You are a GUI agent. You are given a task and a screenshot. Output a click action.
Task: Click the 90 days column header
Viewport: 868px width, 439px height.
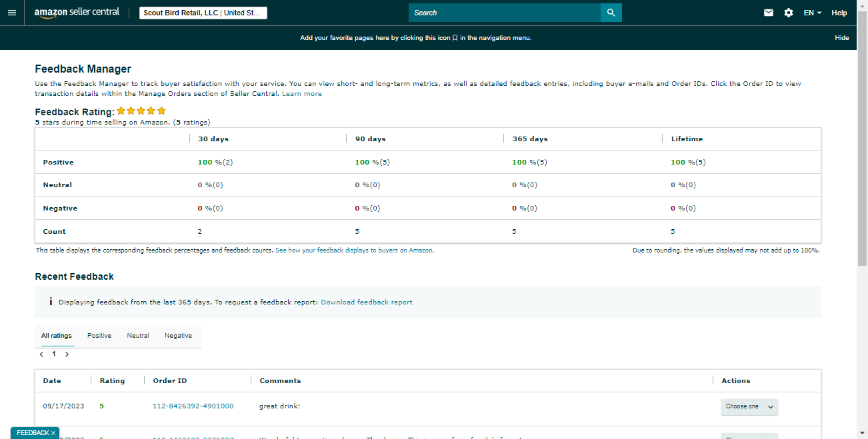371,139
